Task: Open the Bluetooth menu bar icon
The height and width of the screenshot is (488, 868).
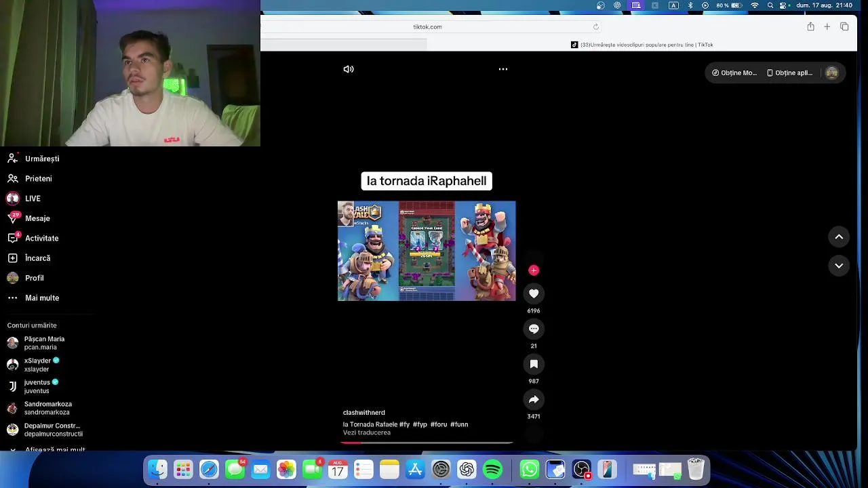Action: click(x=690, y=5)
